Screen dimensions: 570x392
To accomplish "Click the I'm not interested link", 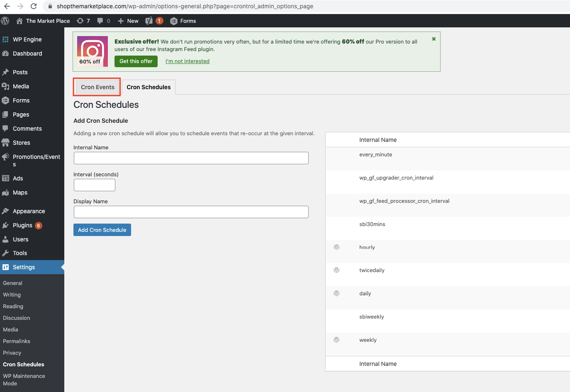I will (x=188, y=61).
